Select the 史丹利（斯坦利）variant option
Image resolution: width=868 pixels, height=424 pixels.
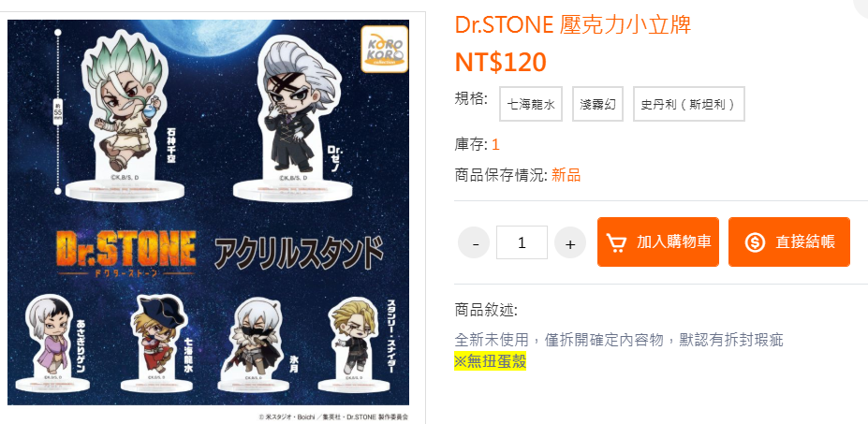coord(688,104)
